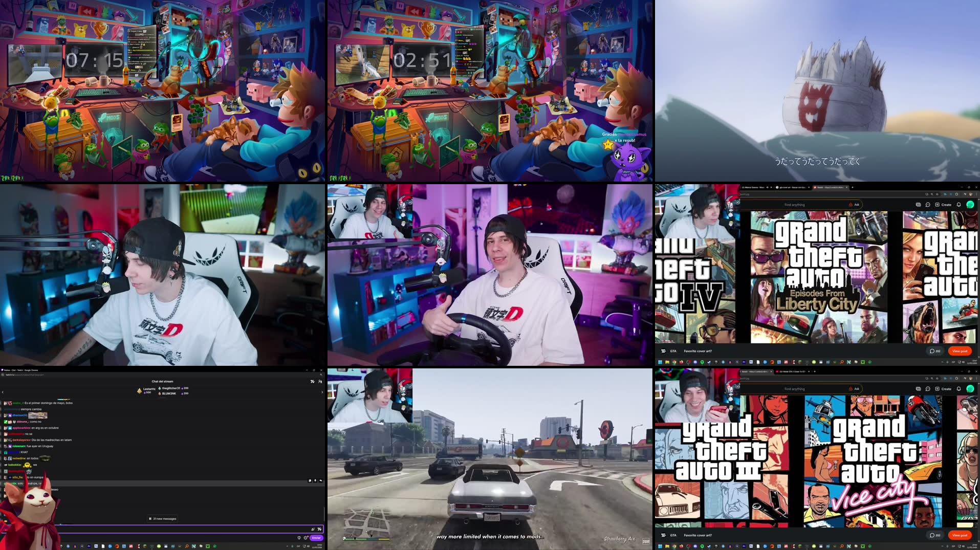
Task: Click the bits icon in Chat del stream header
Action: [312, 382]
